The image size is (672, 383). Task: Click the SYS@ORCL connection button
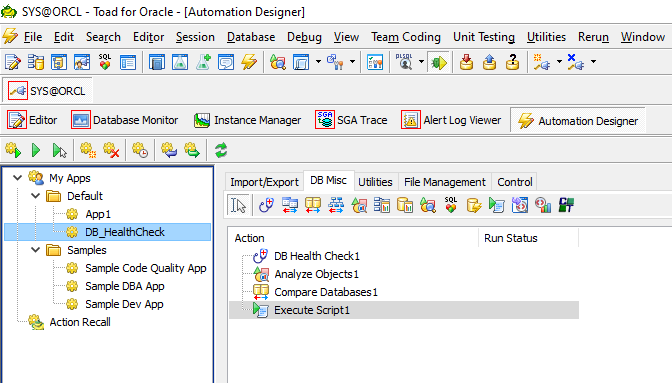pyautogui.click(x=47, y=91)
